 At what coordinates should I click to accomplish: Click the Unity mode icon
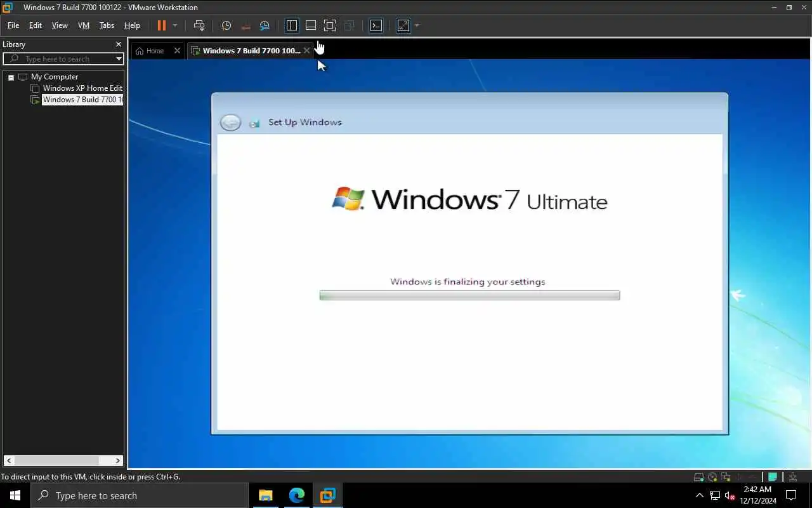[349, 25]
